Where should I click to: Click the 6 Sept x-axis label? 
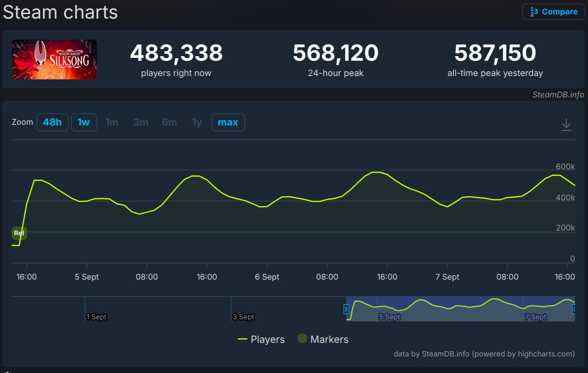[267, 277]
